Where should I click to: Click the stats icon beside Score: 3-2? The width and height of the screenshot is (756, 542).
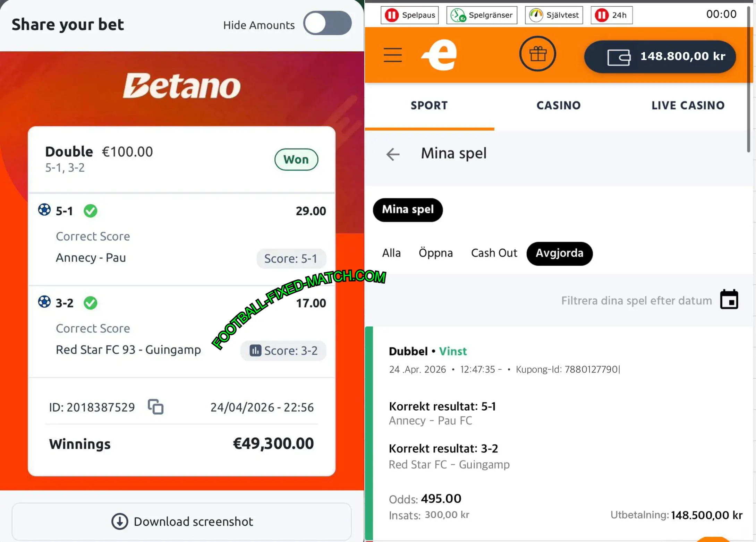coord(255,350)
